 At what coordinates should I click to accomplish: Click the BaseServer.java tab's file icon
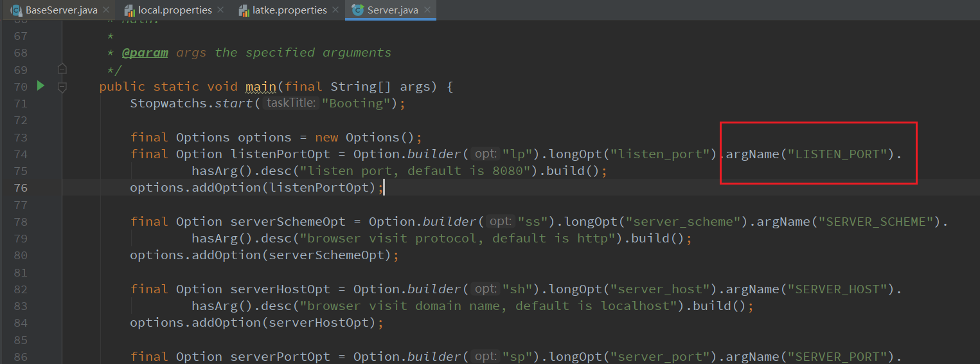point(16,10)
